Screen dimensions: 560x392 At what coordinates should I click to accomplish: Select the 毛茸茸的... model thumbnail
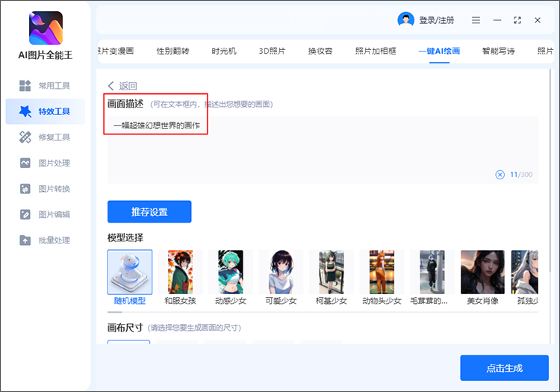pyautogui.click(x=432, y=272)
